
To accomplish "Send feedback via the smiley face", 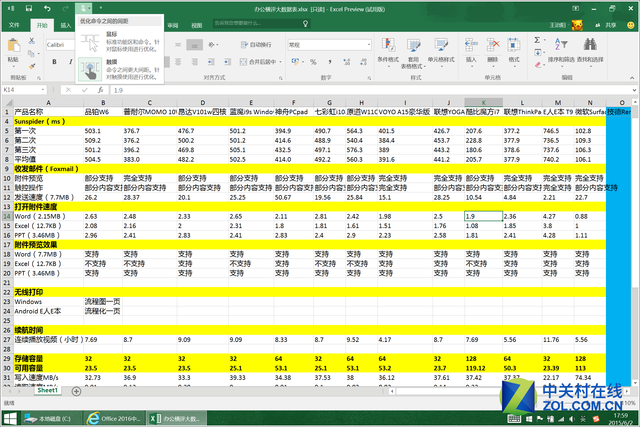I will click(631, 25).
